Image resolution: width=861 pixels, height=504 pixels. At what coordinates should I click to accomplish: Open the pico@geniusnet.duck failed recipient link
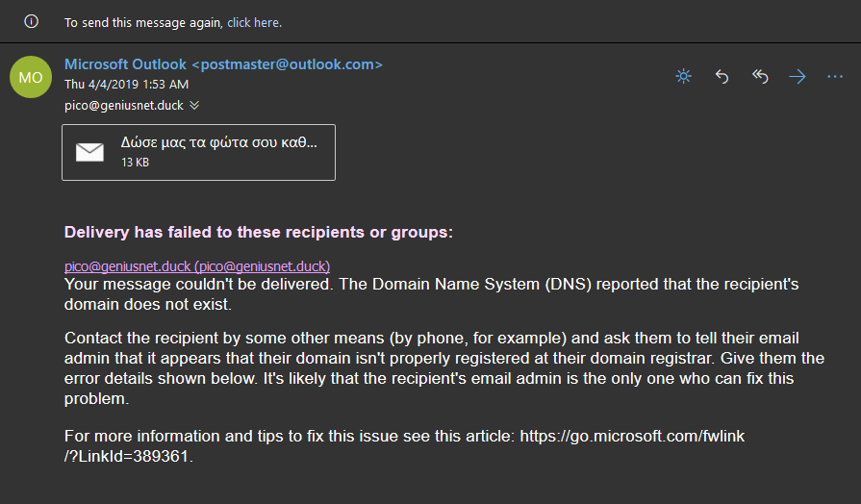197,266
